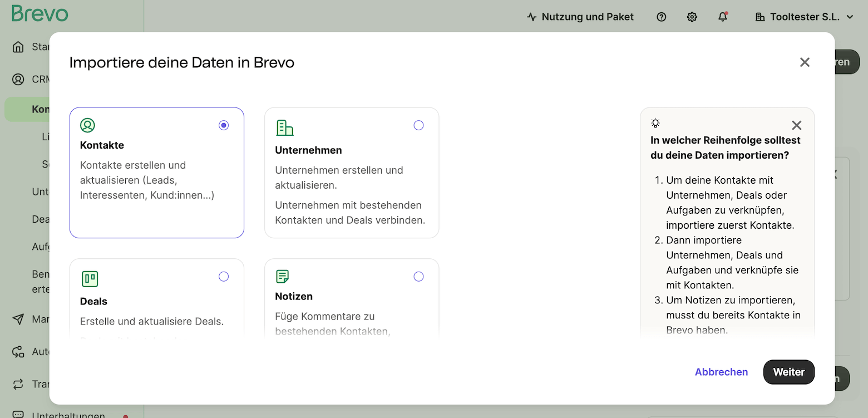868x418 pixels.
Task: Click the Abbrechen link
Action: click(721, 372)
